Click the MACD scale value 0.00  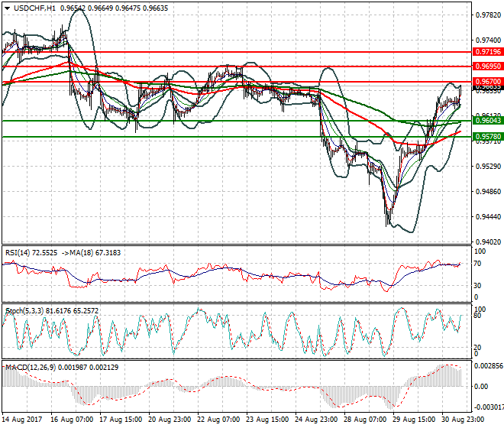coord(481,386)
